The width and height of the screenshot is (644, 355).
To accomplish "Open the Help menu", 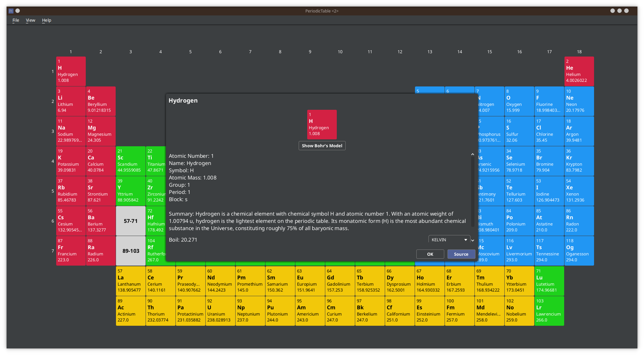I will click(47, 20).
